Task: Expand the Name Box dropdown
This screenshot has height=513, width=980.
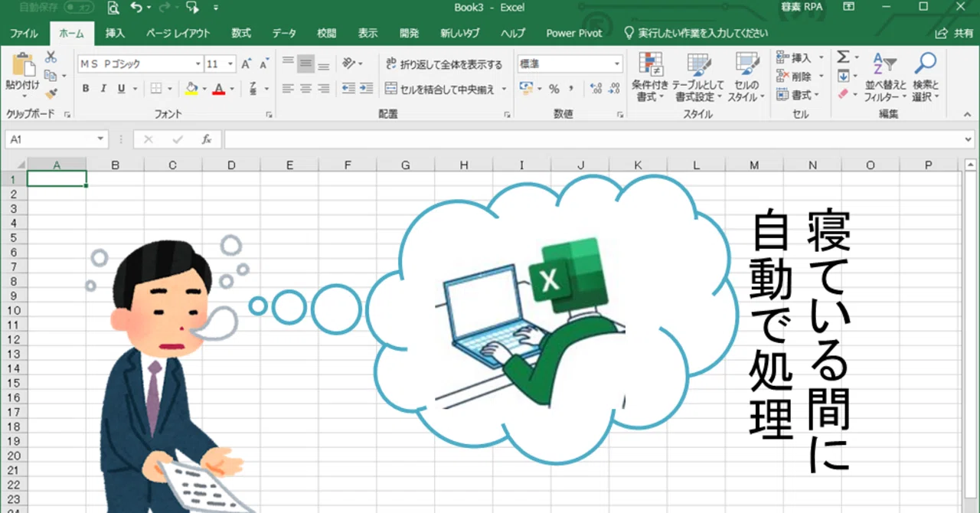Action: tap(101, 139)
